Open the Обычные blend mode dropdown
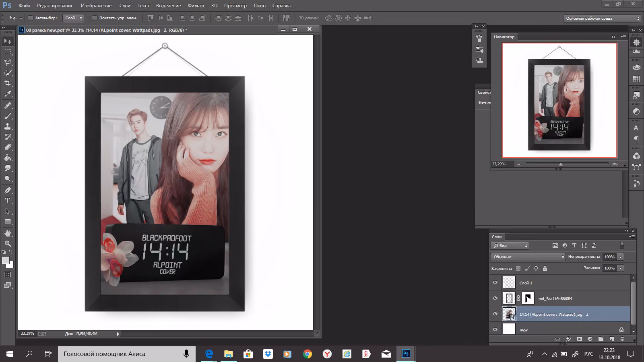This screenshot has height=362, width=644. tap(528, 257)
